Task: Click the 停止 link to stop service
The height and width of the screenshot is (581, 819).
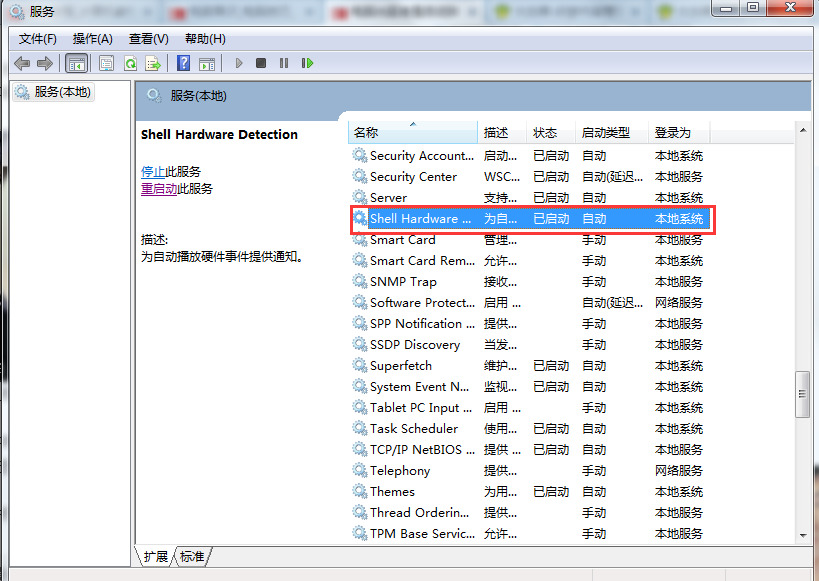Action: (153, 171)
